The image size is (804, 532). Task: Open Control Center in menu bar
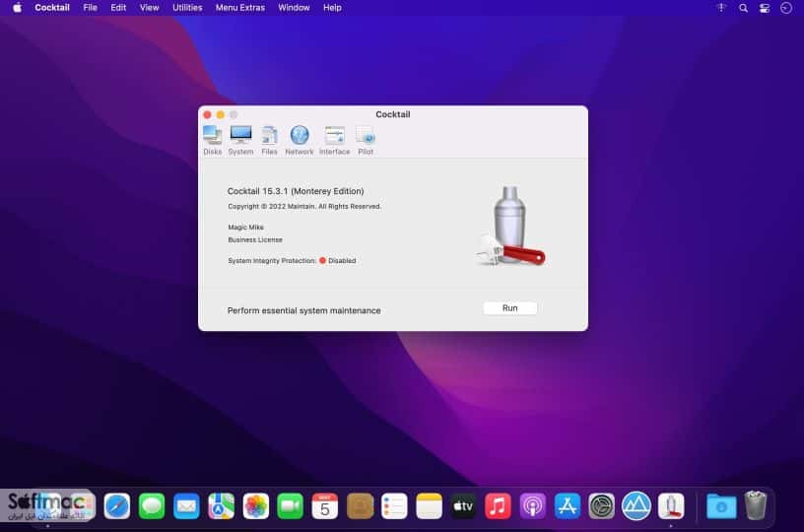coord(765,8)
